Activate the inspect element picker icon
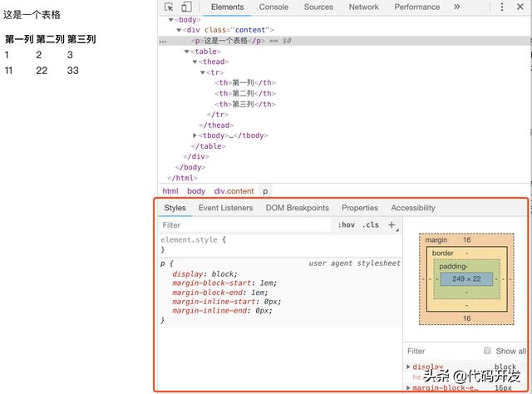 169,7
